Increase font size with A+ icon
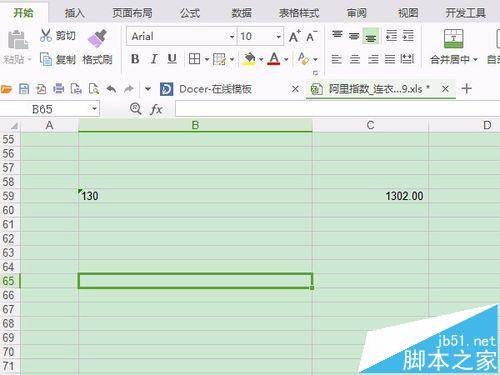500x375 pixels. 294,36
